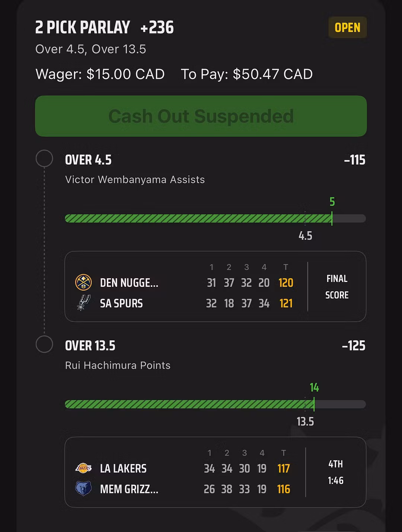Click the -115 odds for Over 4.5
Screen dimensions: 402x532
355,160
